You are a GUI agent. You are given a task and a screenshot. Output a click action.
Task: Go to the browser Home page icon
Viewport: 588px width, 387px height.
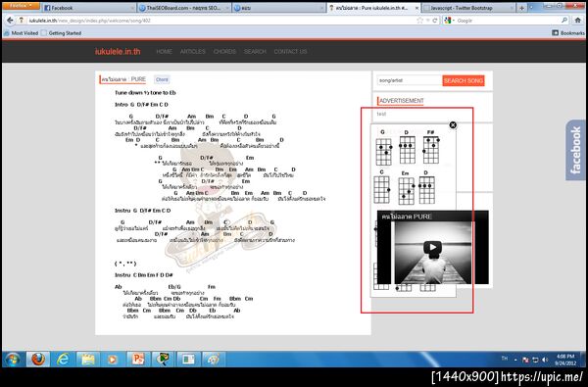click(x=578, y=21)
